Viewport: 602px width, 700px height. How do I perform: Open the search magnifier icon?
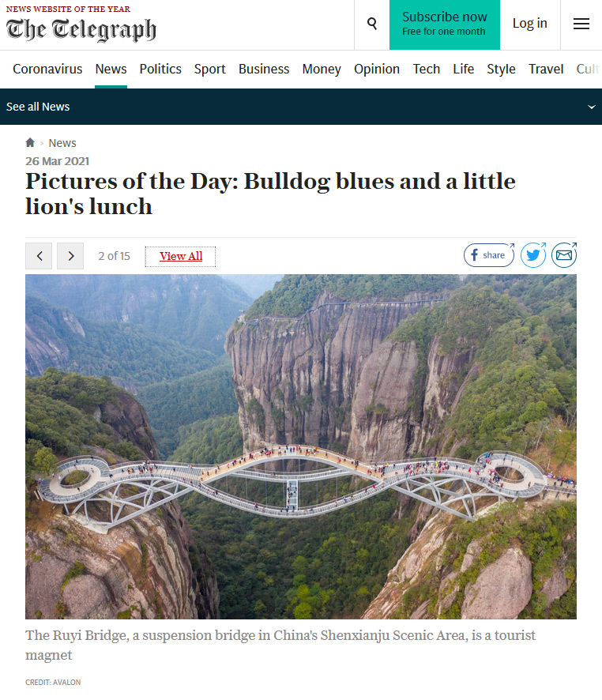tap(372, 24)
